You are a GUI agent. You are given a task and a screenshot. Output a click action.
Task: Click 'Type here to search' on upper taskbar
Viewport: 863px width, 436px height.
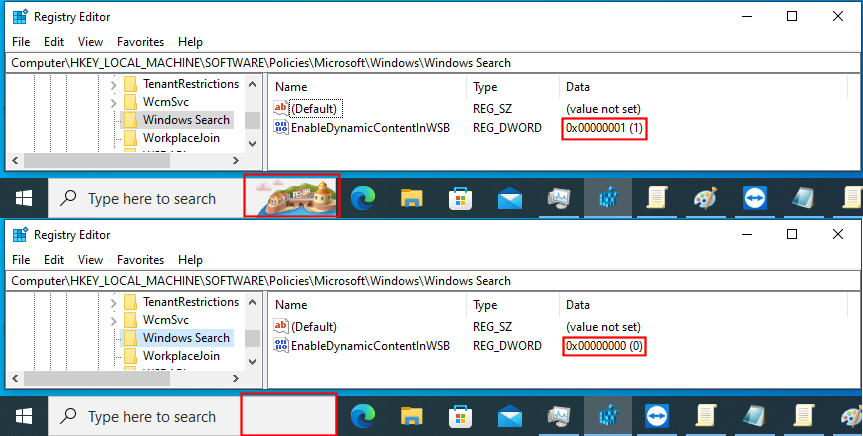[152, 199]
